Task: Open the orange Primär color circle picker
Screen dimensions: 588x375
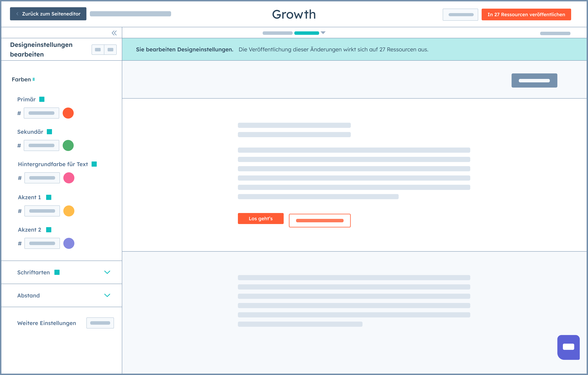Action: [68, 113]
